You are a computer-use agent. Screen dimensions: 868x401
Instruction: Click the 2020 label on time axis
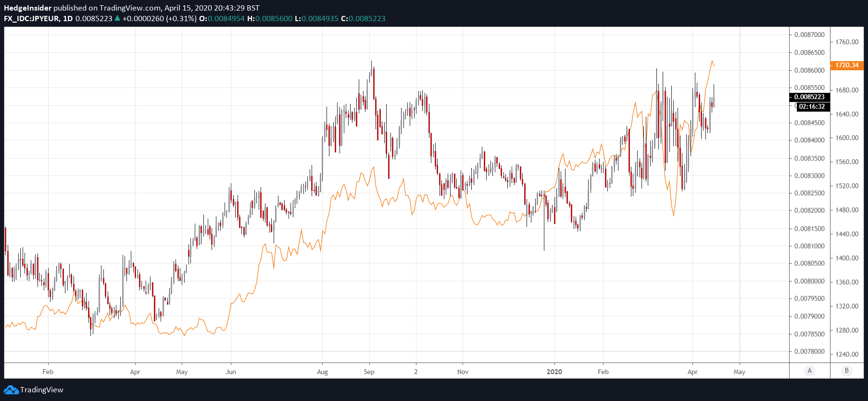[x=554, y=372]
